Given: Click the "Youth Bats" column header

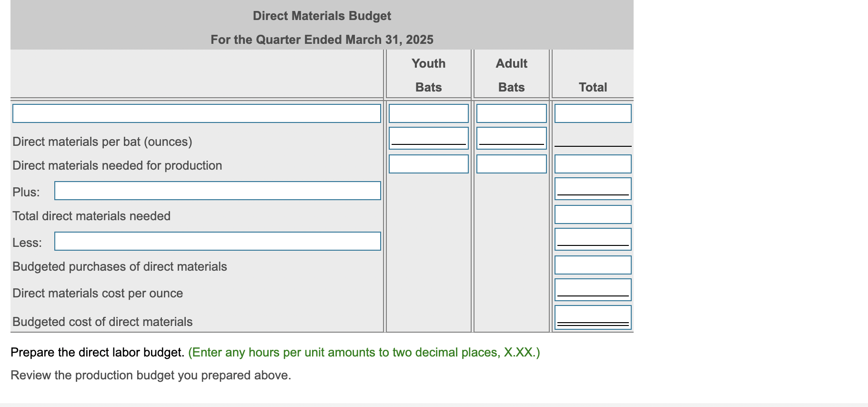Looking at the screenshot, I should pyautogui.click(x=429, y=75).
